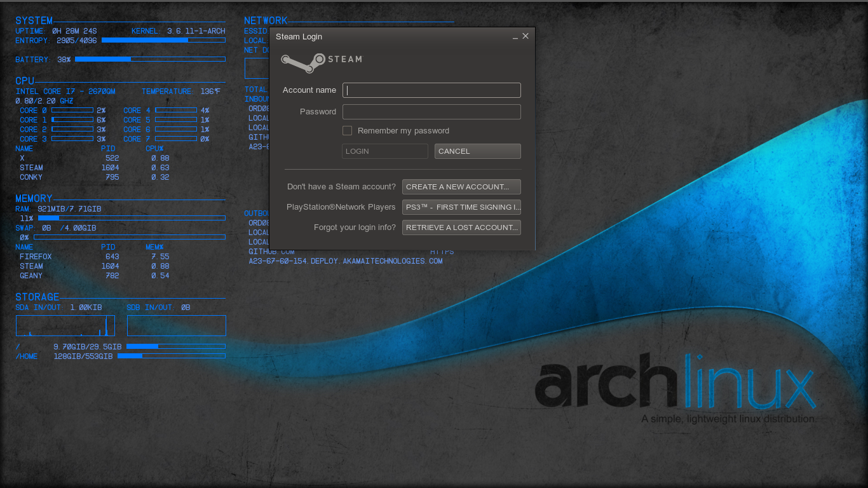Click the LOGIN button

pos(385,151)
